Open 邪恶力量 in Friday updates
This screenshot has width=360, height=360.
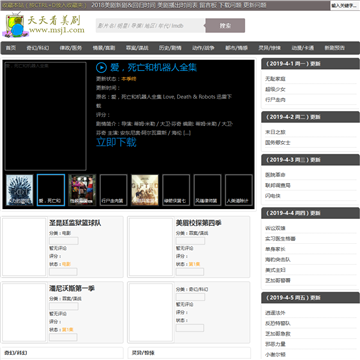coord(275,344)
